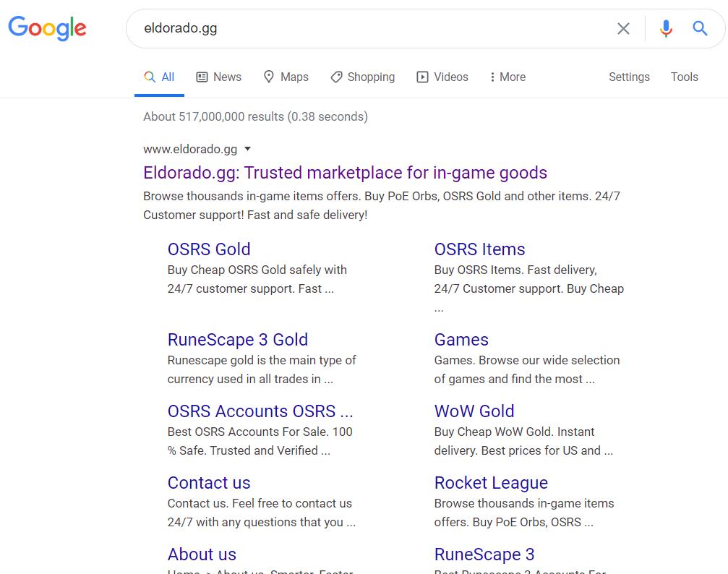Viewport: 728px width, 574px height.
Task: Open the More search categories menu
Action: (x=508, y=77)
